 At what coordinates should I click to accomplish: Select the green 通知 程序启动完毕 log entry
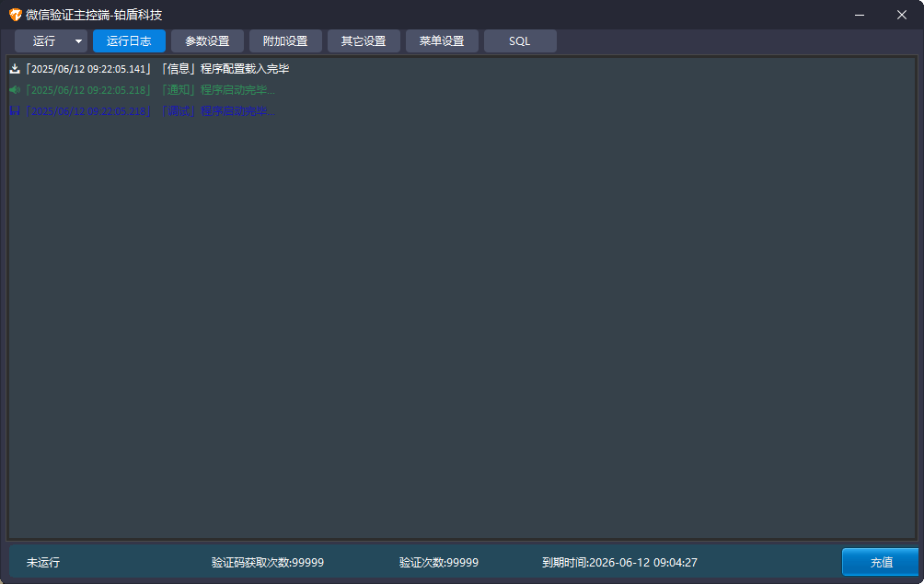pos(143,90)
